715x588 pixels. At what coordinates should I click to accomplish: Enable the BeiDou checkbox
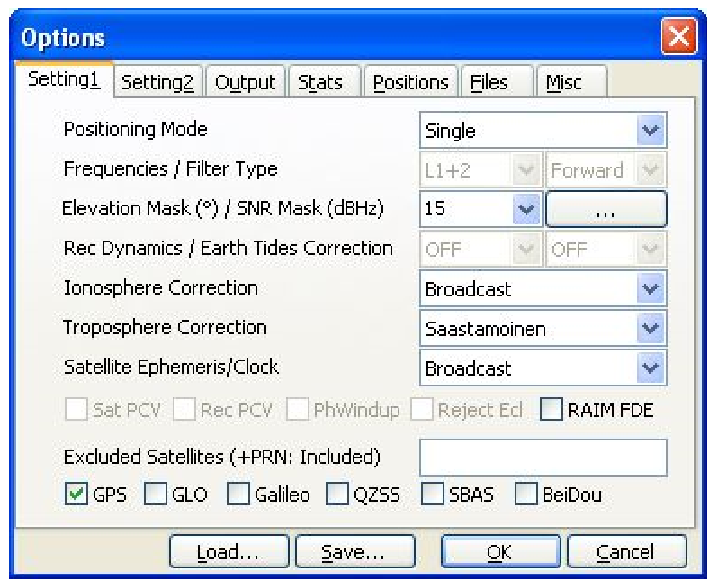pyautogui.click(x=526, y=494)
